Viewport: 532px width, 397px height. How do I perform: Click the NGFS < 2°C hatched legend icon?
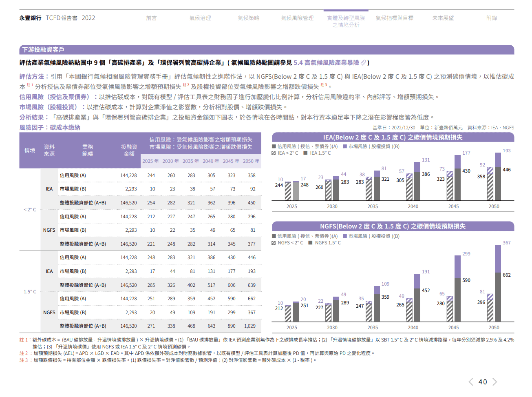[x=274, y=243]
